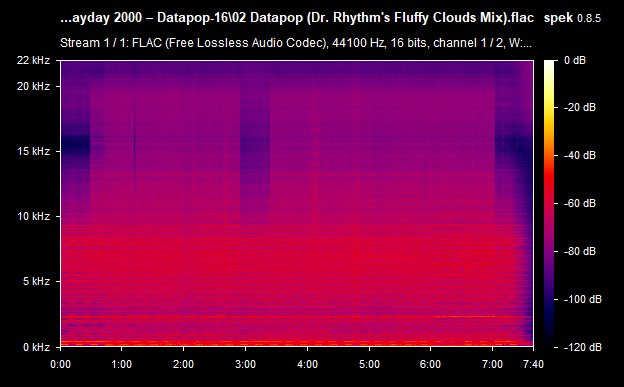Click the '20 kHz' frequency axis label
The image size is (624, 387).
tap(33, 86)
